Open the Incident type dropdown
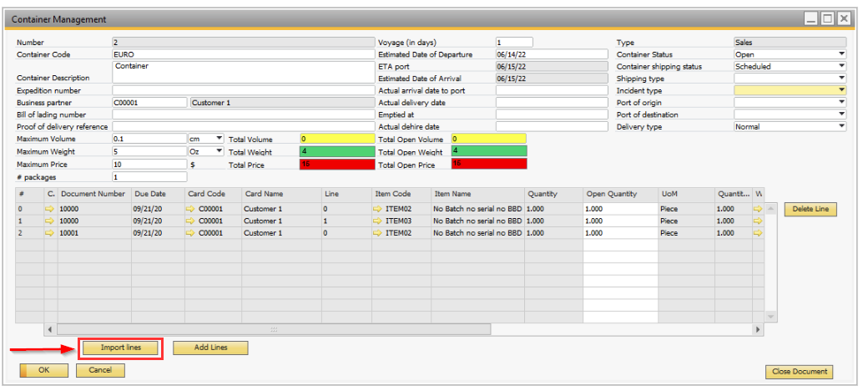This screenshot has height=391, width=868. click(841, 90)
